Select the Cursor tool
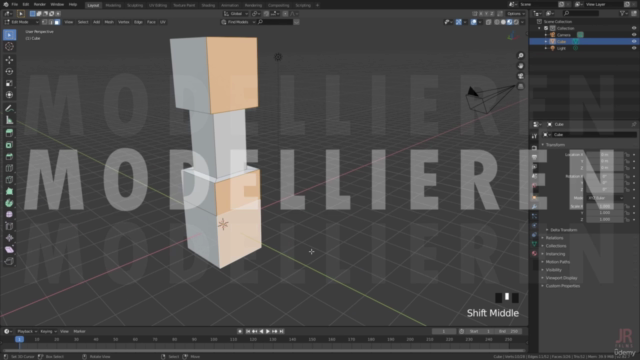The height and width of the screenshot is (360, 640). pyautogui.click(x=9, y=47)
